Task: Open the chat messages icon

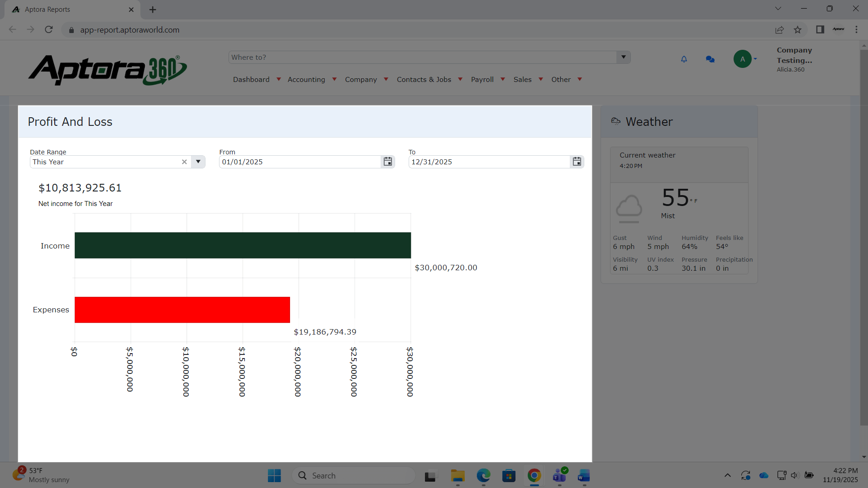Action: (x=710, y=59)
